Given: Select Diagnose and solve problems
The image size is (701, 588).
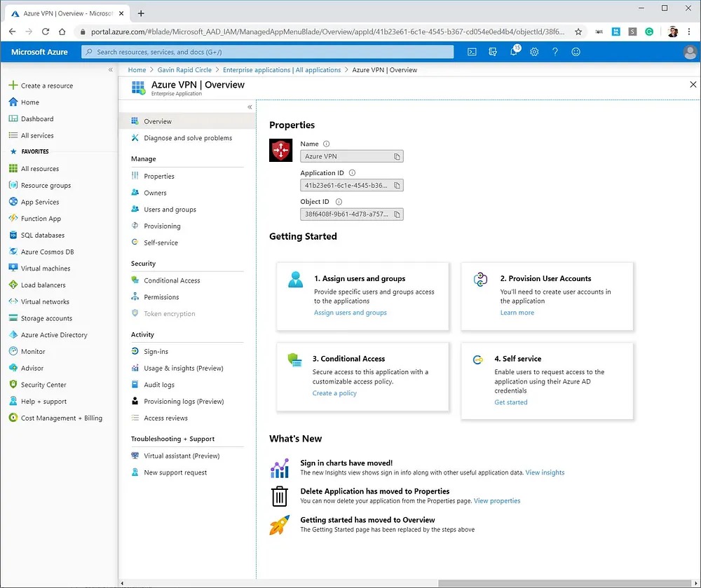Looking at the screenshot, I should click(187, 138).
